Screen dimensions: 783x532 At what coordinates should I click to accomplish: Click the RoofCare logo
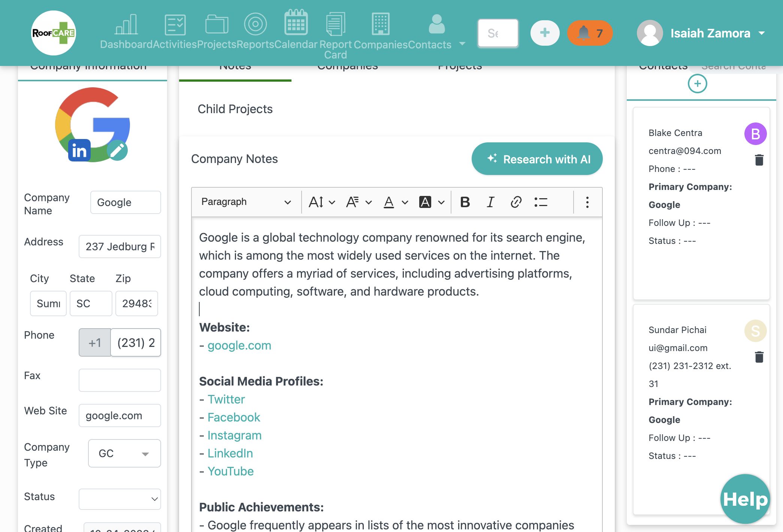(x=54, y=33)
